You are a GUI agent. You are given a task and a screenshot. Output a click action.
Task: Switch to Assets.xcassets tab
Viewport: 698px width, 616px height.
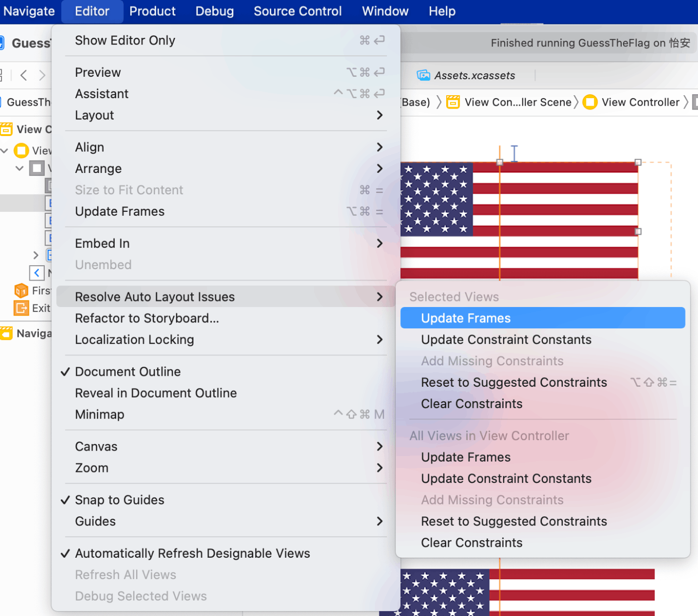point(475,75)
